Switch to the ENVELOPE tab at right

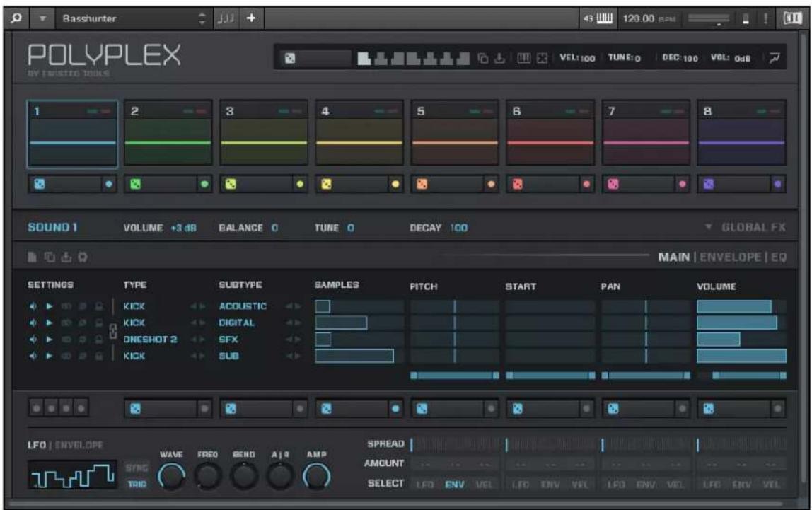click(730, 257)
